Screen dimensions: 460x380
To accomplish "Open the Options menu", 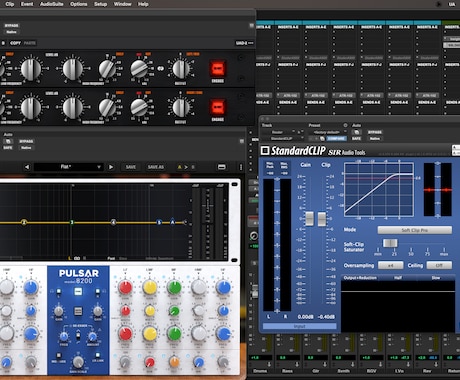I will [x=78, y=4].
